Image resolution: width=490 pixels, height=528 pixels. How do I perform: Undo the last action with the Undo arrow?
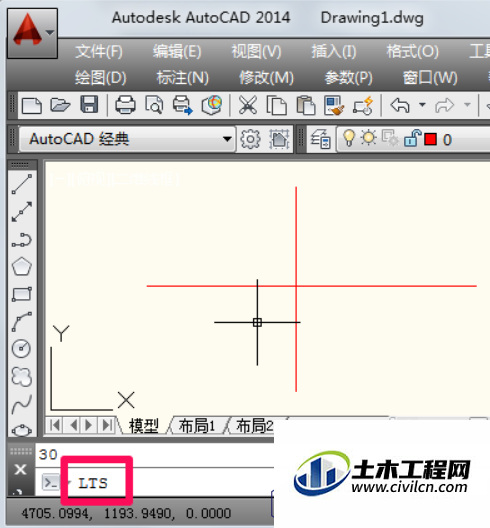[400, 105]
